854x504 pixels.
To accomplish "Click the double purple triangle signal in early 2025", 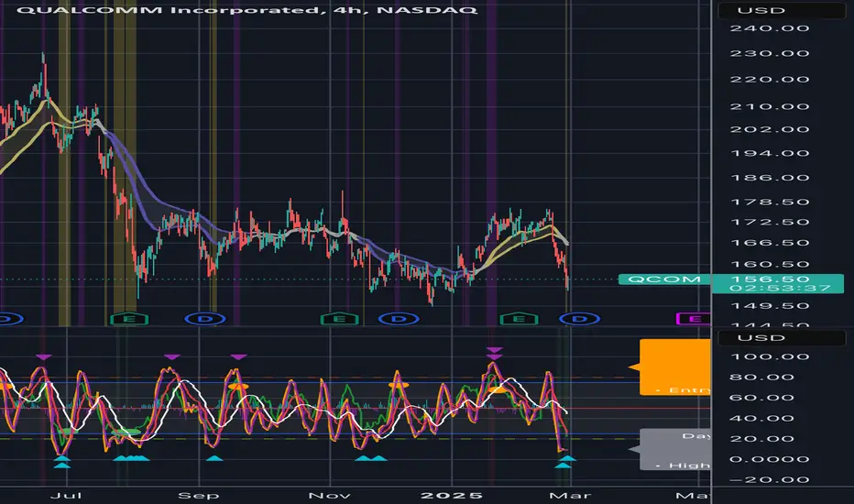I will (x=494, y=353).
